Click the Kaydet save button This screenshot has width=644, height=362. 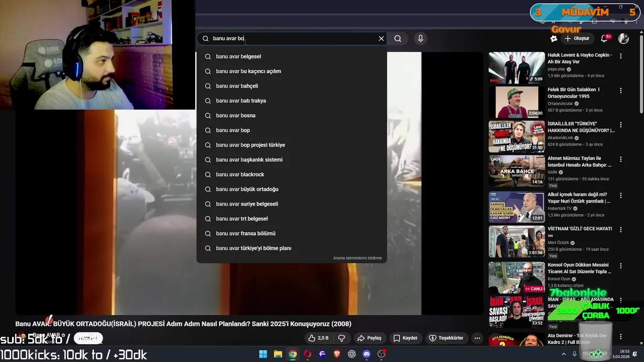406,338
